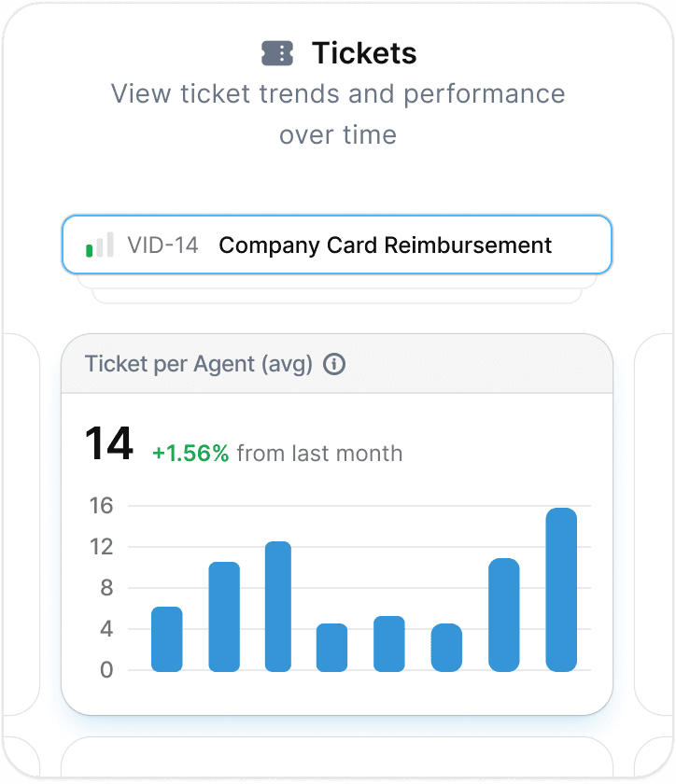Click the info icon next to Ticket per Agent
The width and height of the screenshot is (676, 784).
pos(333,364)
